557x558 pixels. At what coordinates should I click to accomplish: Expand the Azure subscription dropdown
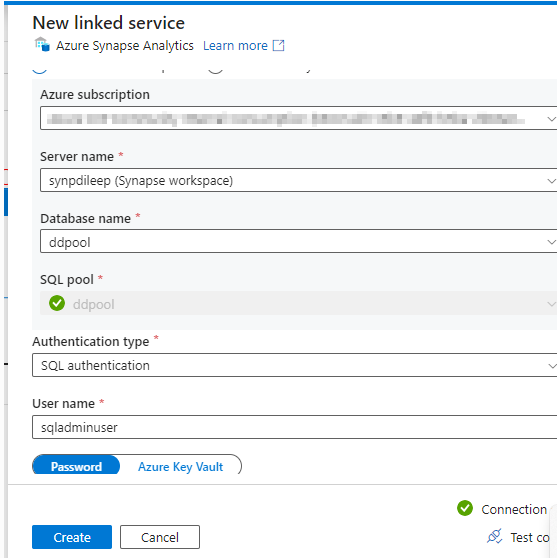(298, 118)
